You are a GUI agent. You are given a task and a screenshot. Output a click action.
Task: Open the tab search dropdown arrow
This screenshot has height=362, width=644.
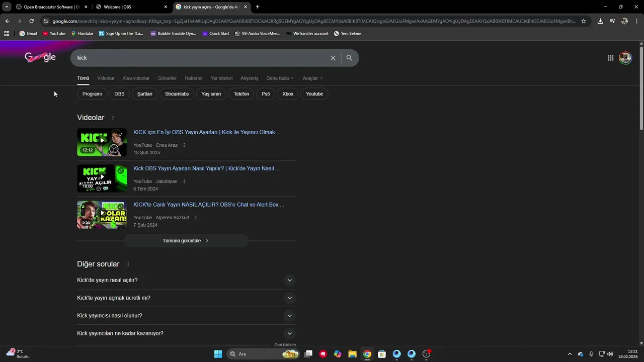click(x=7, y=7)
